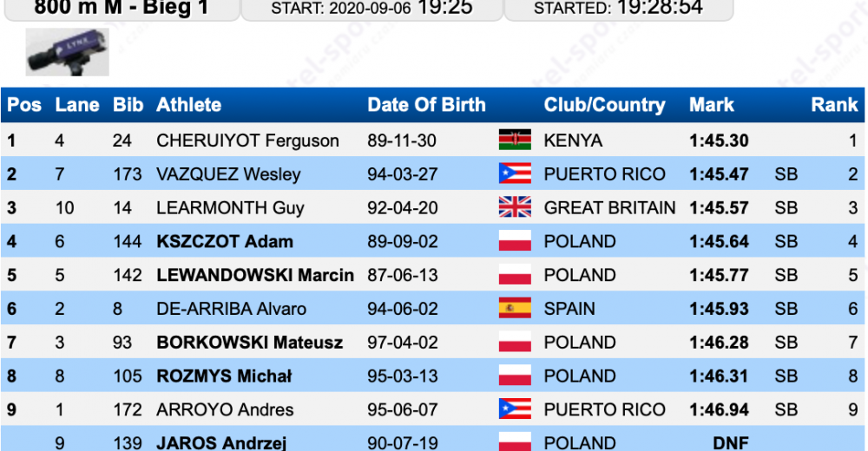Viewport: 868px width, 451px height.
Task: Click Puerto Rico flag beside VAZQUEZ Wesley
Action: click(x=515, y=173)
